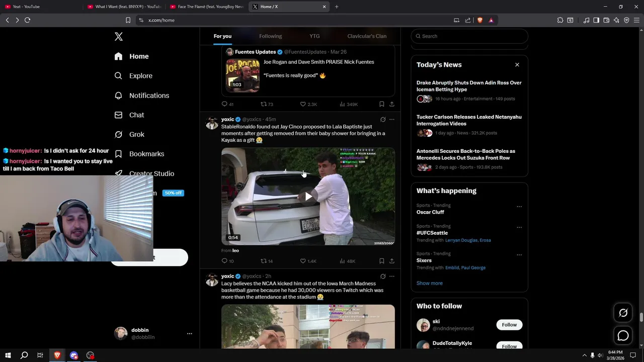Screen dimensions: 644x362
Task: Open Windows Start menu
Action: pyautogui.click(x=8, y=355)
